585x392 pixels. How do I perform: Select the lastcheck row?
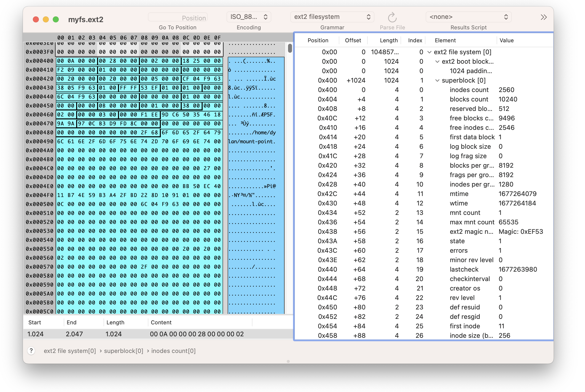tap(424, 270)
